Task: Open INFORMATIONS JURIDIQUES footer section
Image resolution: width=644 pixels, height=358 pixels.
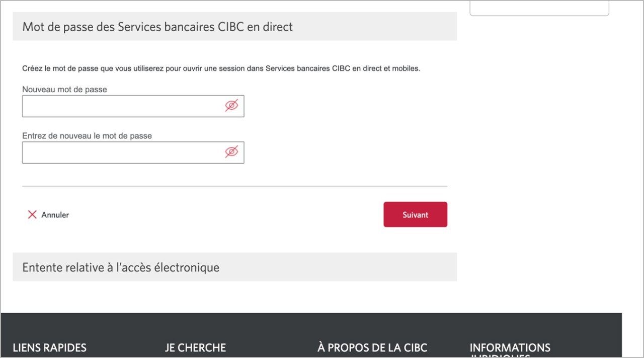Action: click(510, 350)
